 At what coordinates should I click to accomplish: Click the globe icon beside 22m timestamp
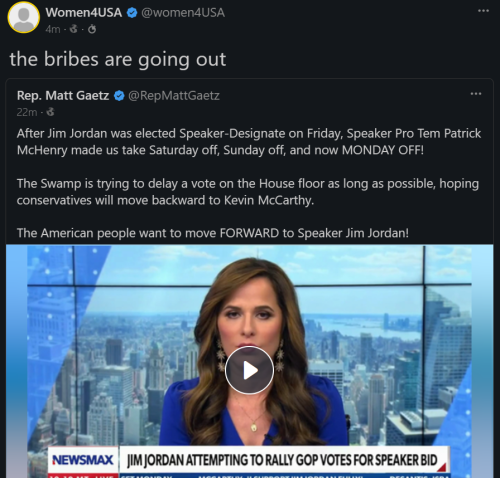pyautogui.click(x=50, y=112)
